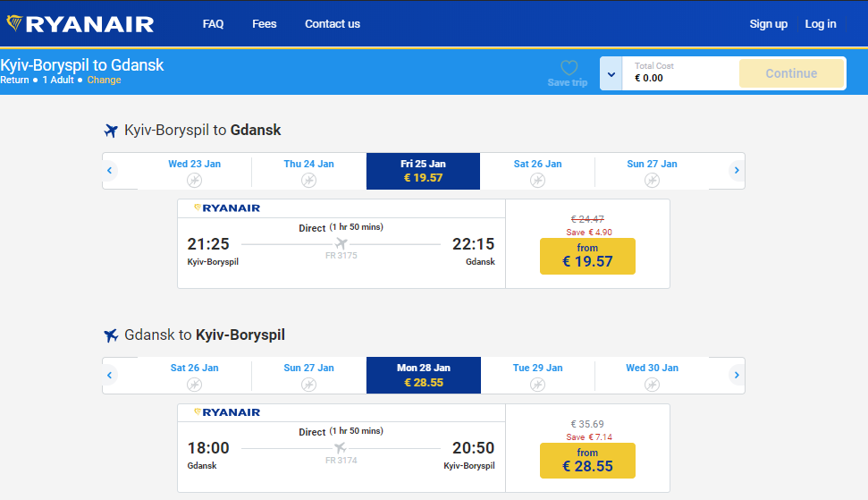Show earlier outbound dates with left chevron
The width and height of the screenshot is (868, 500).
click(x=110, y=170)
